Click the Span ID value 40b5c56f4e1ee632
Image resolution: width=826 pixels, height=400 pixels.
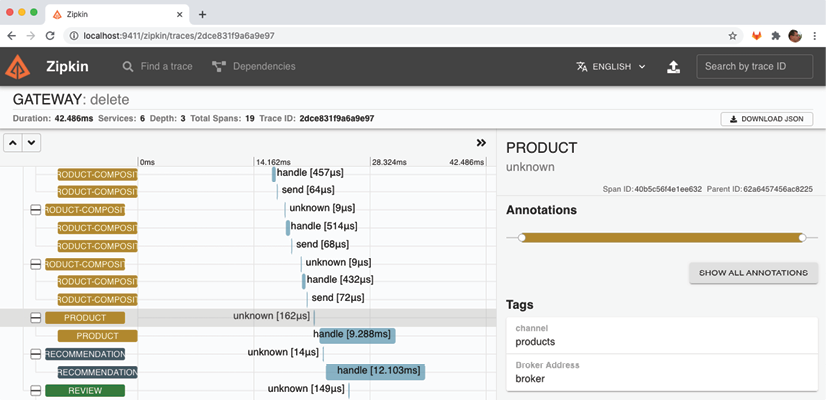668,189
